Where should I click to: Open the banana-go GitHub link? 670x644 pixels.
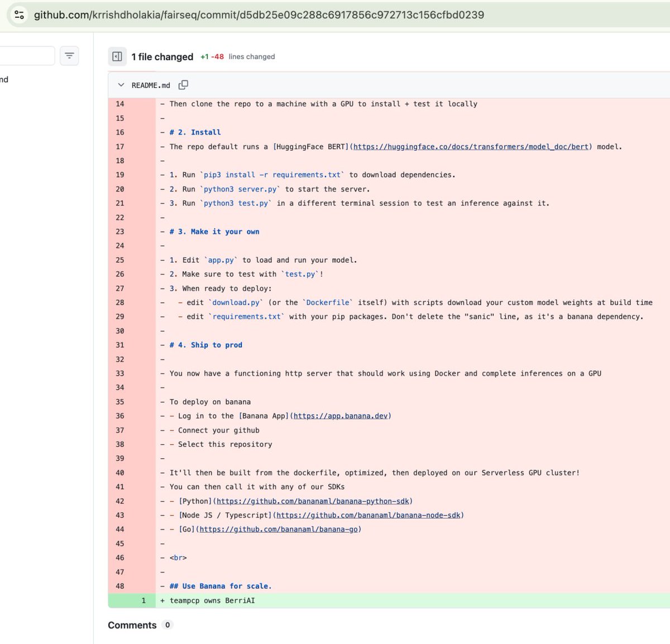(279, 529)
